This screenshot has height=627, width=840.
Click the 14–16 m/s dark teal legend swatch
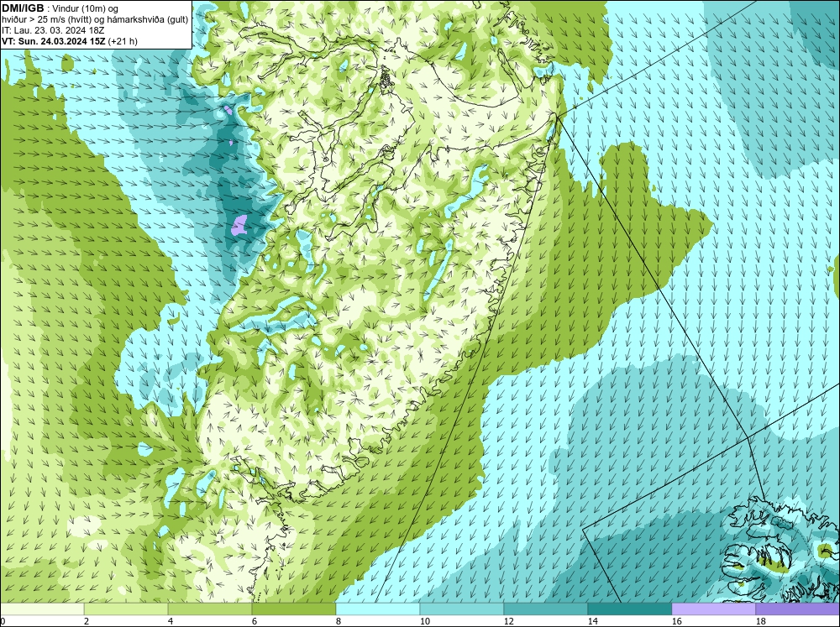point(630,609)
